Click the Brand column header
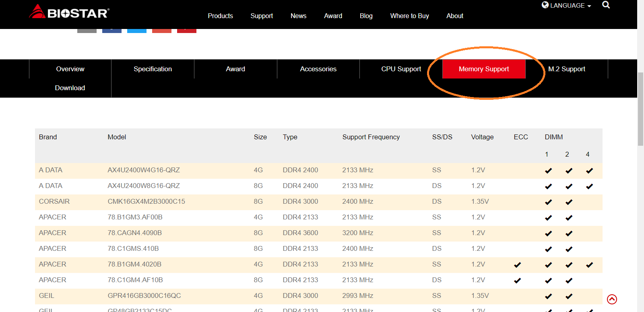Viewport: 644px width, 312px height. [x=48, y=137]
